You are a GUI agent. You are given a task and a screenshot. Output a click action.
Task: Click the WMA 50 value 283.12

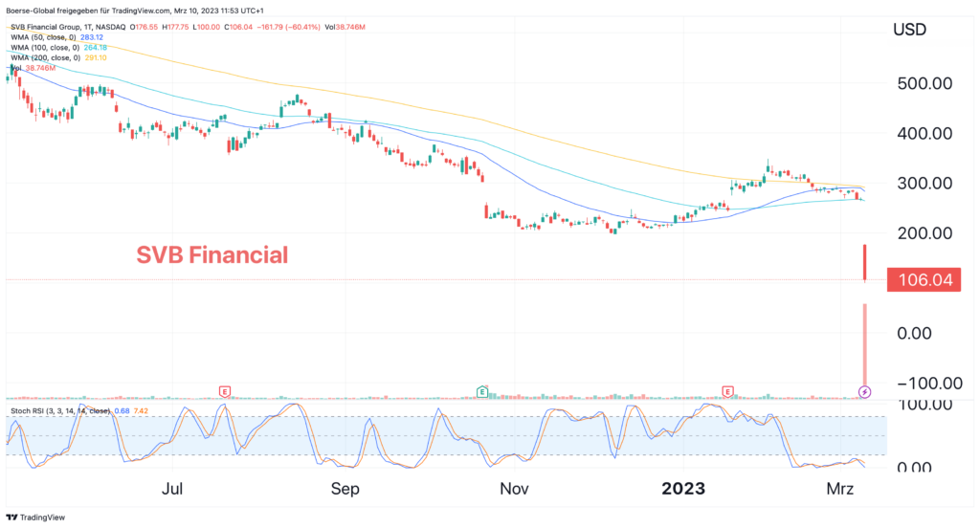[x=91, y=37]
